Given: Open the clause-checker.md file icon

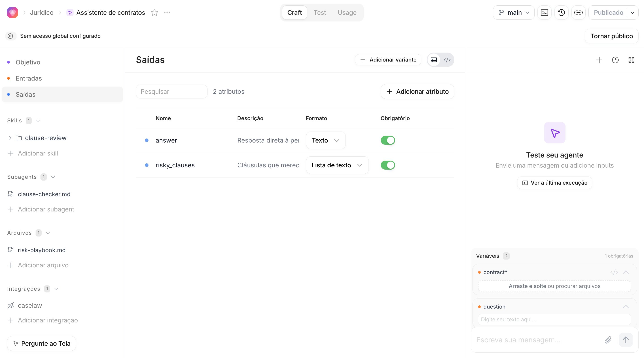Looking at the screenshot, I should tap(11, 194).
